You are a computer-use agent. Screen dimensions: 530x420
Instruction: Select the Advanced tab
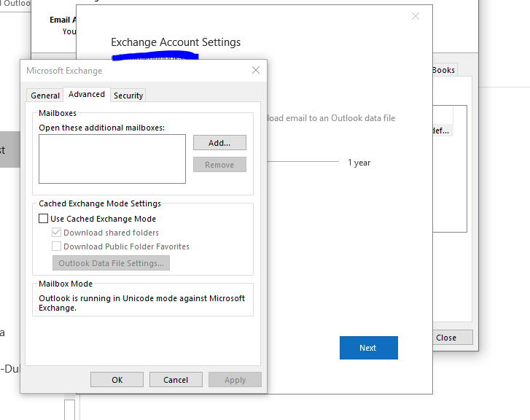[x=87, y=94]
